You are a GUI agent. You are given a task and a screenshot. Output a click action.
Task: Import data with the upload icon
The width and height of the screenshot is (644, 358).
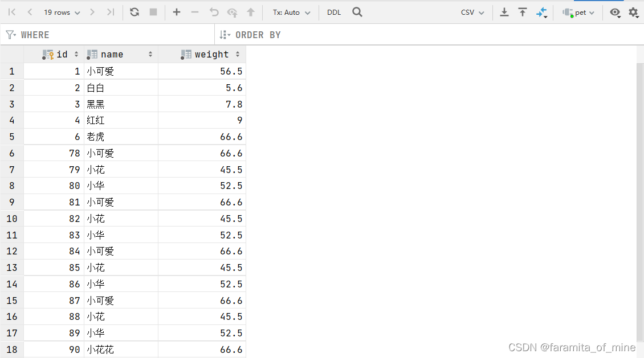coord(523,13)
